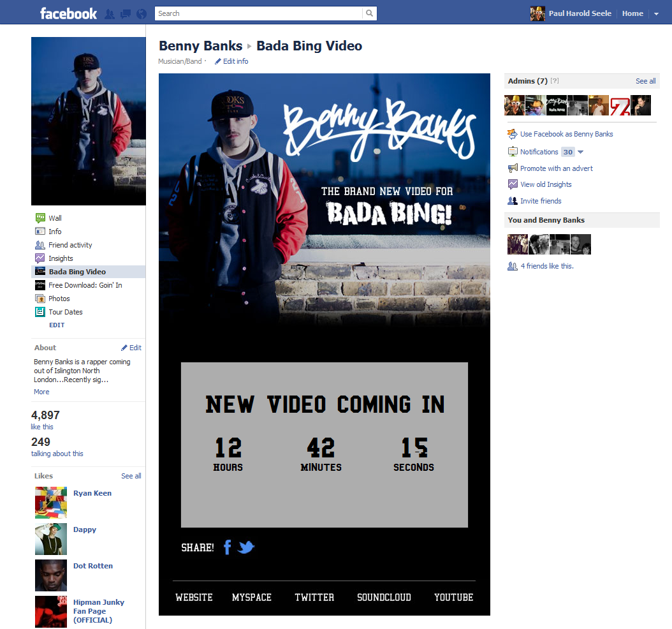
Task: Click the like this link under 4,897
Action: pos(42,427)
